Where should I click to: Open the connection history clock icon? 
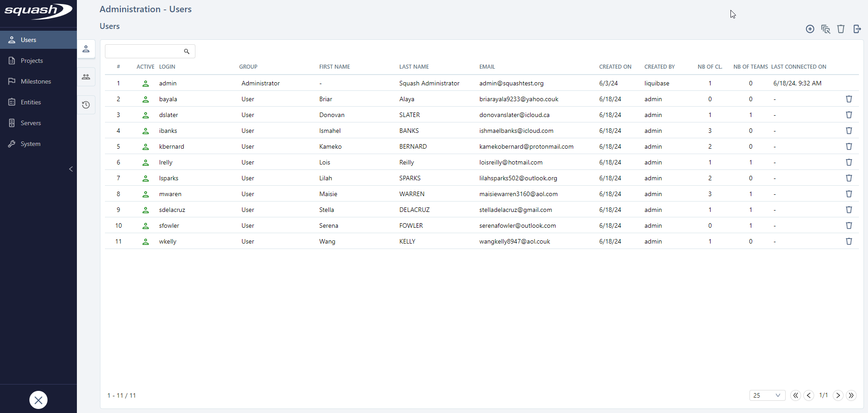tap(86, 105)
